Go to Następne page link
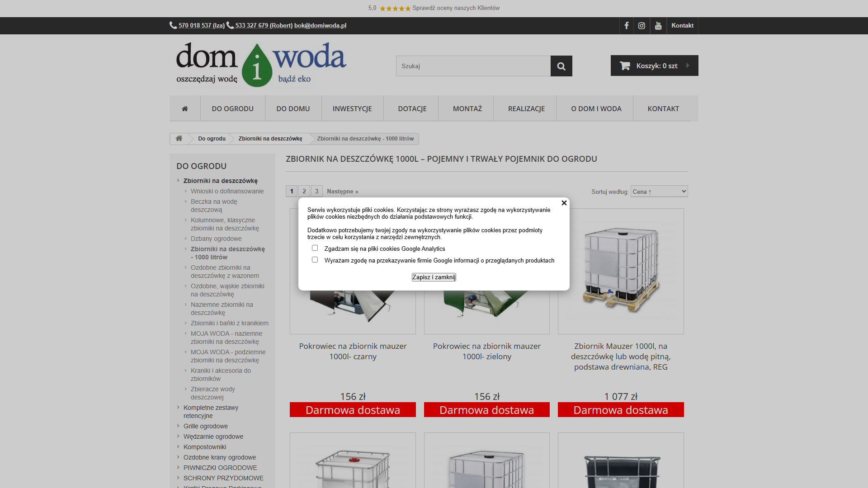The image size is (868, 488). point(342,192)
